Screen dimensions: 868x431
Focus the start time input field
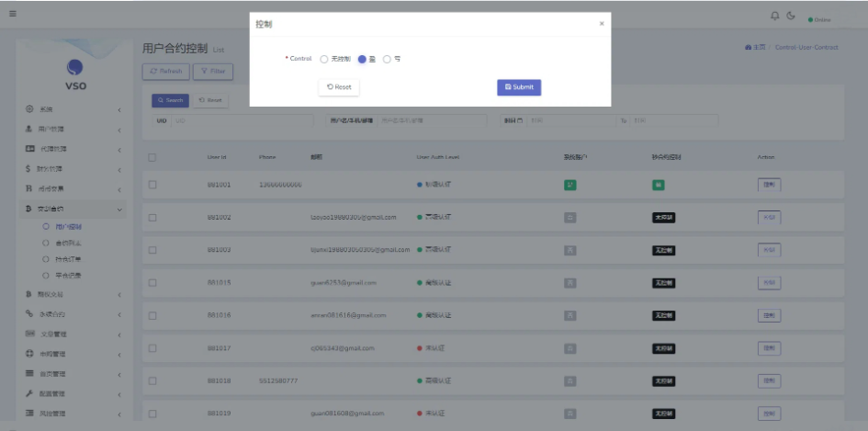(x=570, y=120)
